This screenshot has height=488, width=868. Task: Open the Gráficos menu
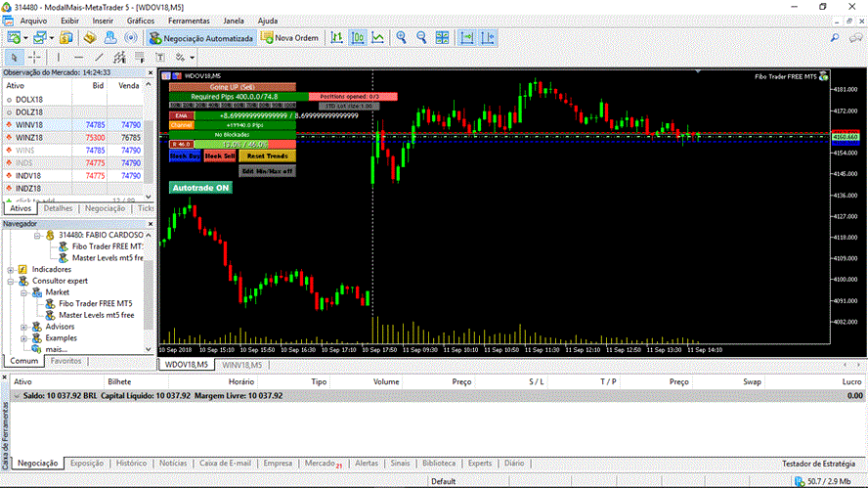click(x=141, y=21)
